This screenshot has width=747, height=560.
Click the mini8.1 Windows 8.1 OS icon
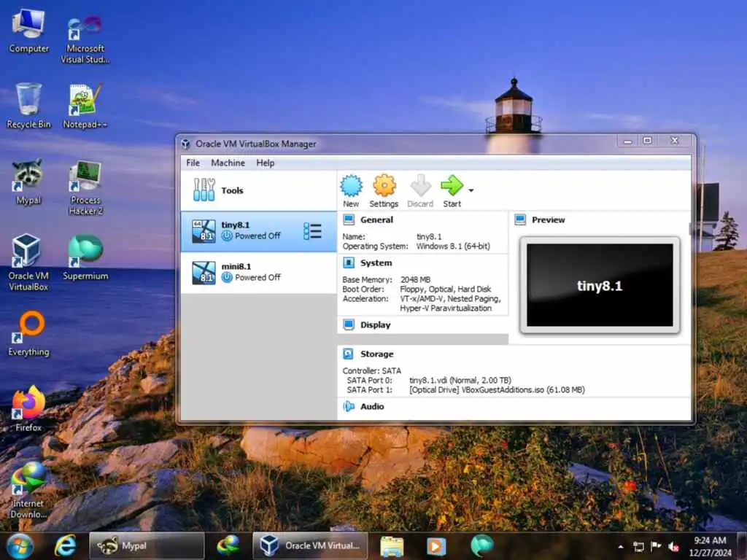coord(204,273)
